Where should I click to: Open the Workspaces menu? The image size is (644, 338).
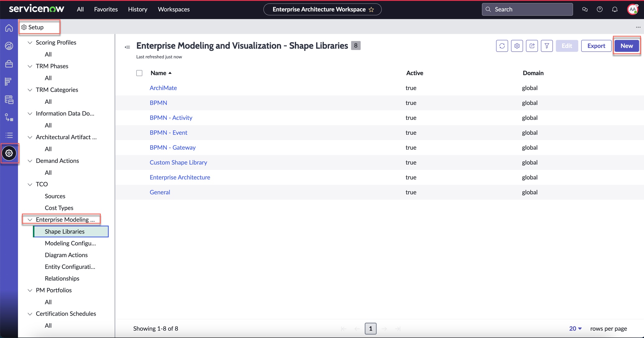(x=174, y=9)
